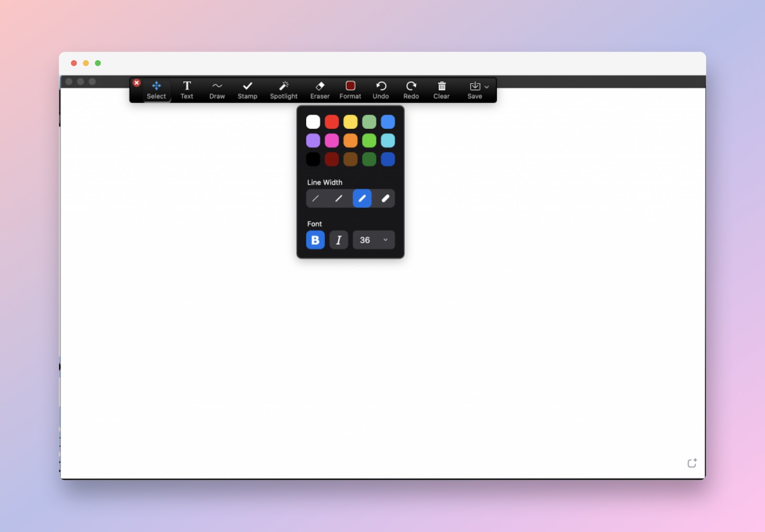Viewport: 765px width, 532px height.
Task: Open the font size dropdown
Action: point(373,240)
